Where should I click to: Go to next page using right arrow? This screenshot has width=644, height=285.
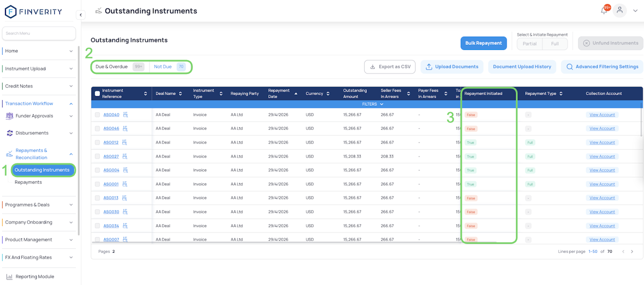[632, 251]
